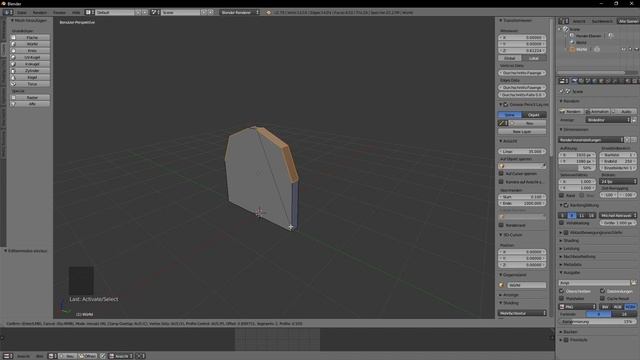Add a Kegel cone mesh
This screenshot has height=360, width=640.
coord(30,77)
